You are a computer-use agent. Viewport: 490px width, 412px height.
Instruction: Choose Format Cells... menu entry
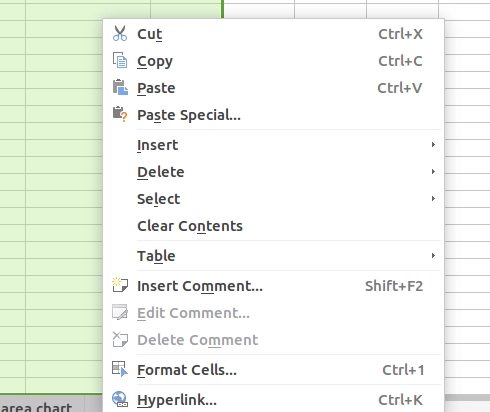[273, 369]
